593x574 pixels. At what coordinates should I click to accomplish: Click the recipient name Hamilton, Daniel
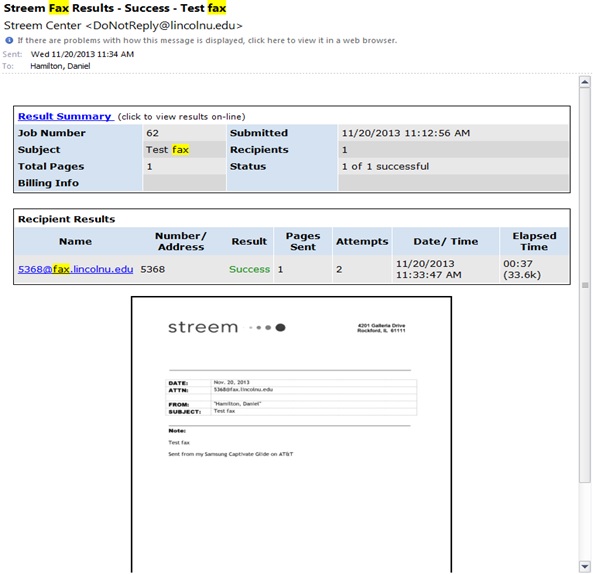[x=60, y=66]
